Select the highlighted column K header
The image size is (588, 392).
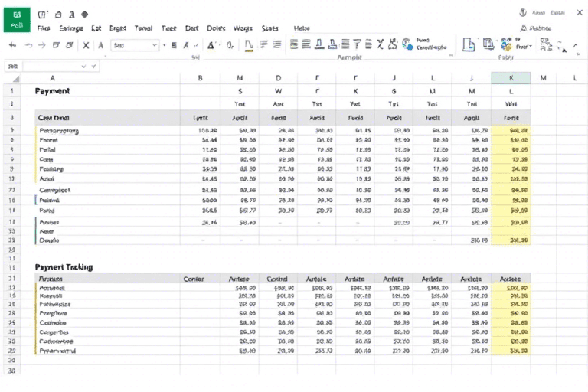(511, 77)
